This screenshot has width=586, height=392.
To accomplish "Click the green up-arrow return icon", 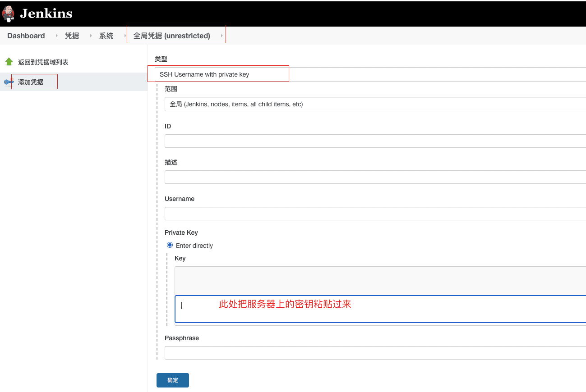I will pos(9,62).
